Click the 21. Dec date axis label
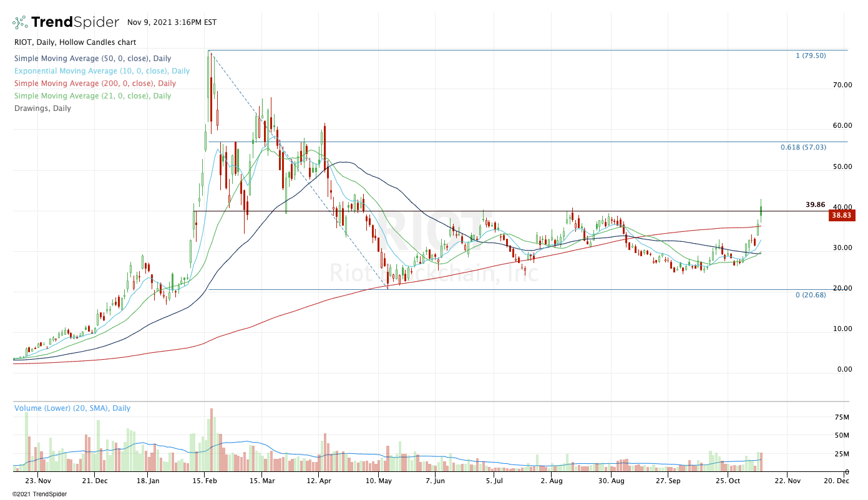The width and height of the screenshot is (868, 500). click(x=95, y=481)
